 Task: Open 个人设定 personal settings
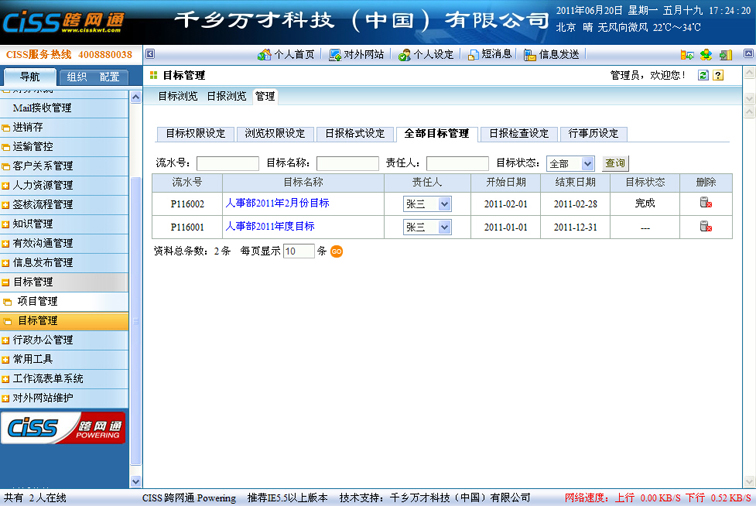[x=425, y=54]
